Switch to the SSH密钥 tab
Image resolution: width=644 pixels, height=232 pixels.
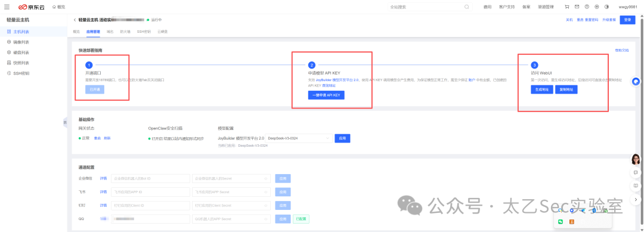coord(144,31)
